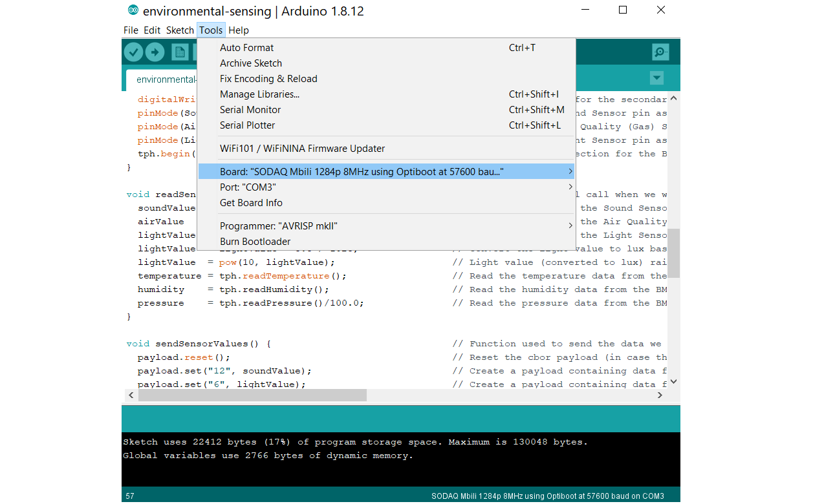
Task: Click the horizontal scrollbar right arrow
Action: tap(660, 395)
